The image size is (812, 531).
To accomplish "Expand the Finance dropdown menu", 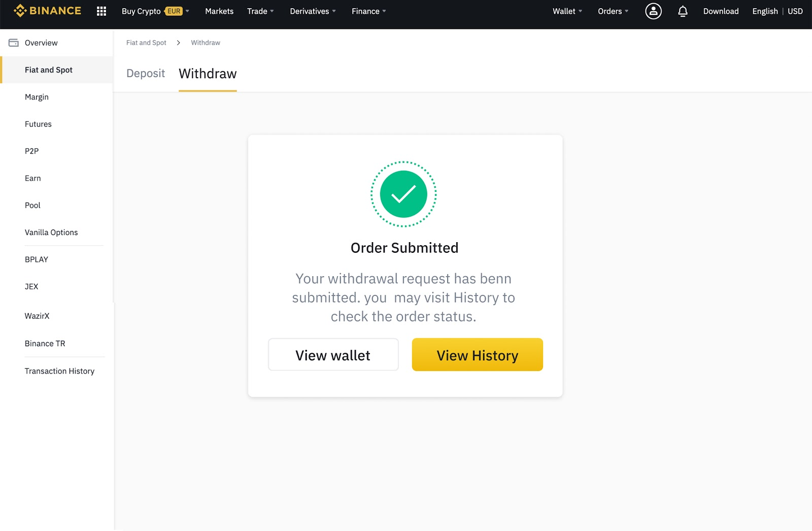I will coord(368,11).
